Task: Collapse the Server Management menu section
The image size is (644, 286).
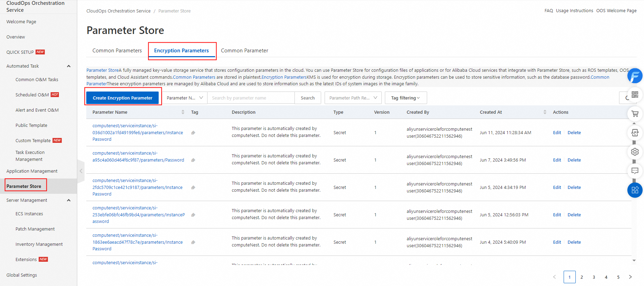Action: pyautogui.click(x=69, y=200)
